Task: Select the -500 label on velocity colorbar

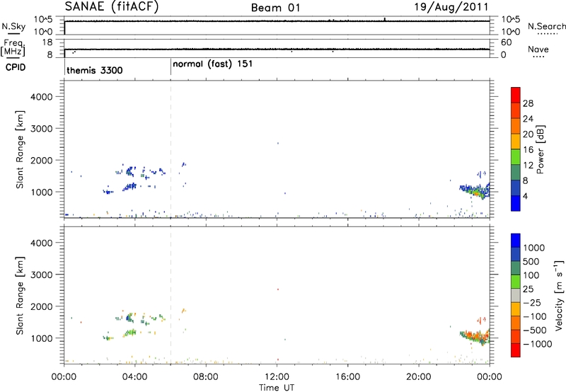Action: click(x=535, y=330)
